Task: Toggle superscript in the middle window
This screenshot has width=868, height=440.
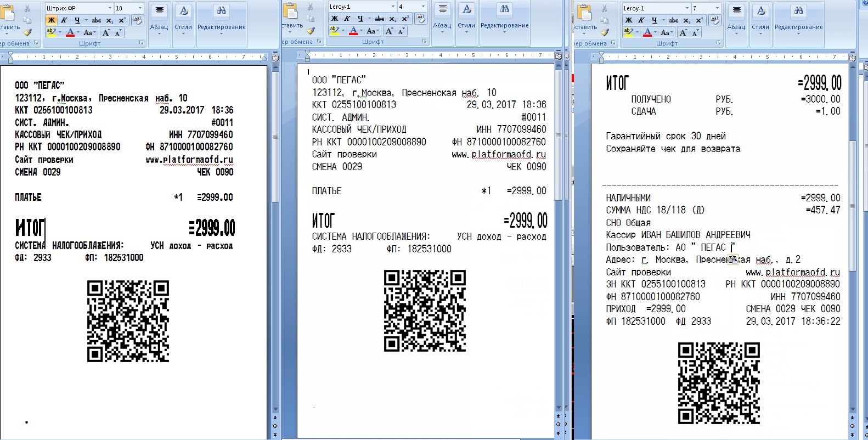Action: 405,19
